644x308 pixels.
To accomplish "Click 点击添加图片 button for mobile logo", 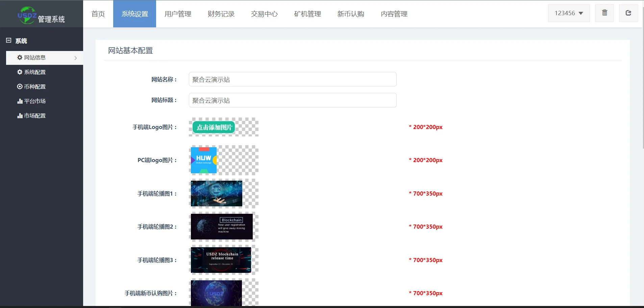I will (214, 127).
